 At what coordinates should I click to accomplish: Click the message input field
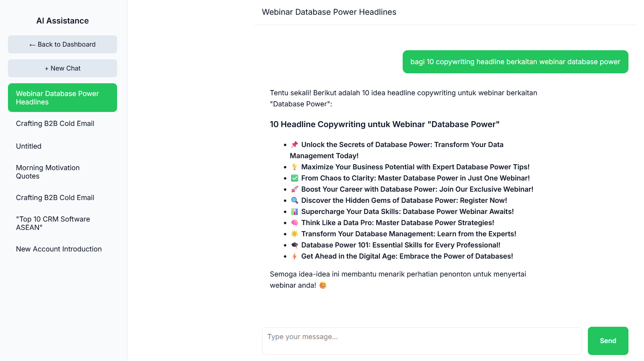pyautogui.click(x=421, y=341)
